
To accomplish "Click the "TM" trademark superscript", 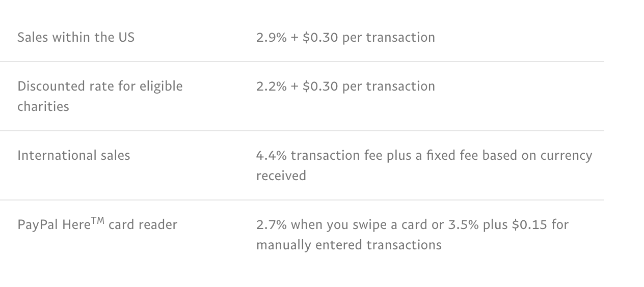I will [98, 220].
